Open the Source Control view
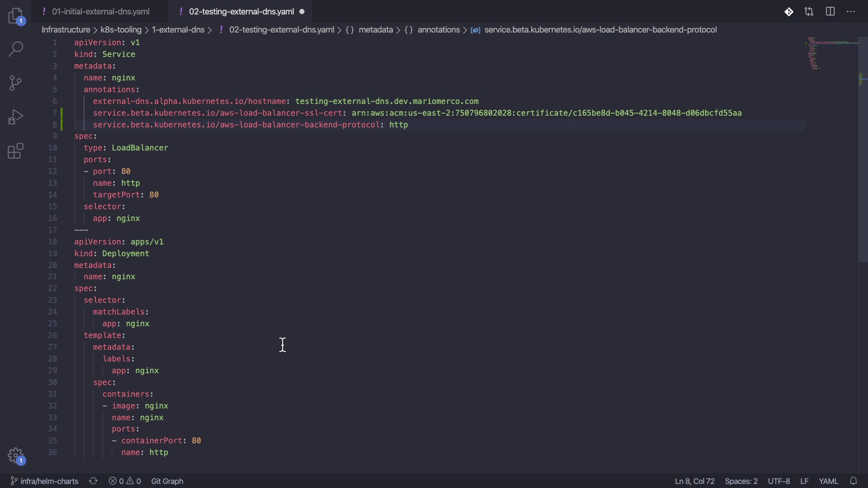868x488 pixels. click(x=16, y=83)
